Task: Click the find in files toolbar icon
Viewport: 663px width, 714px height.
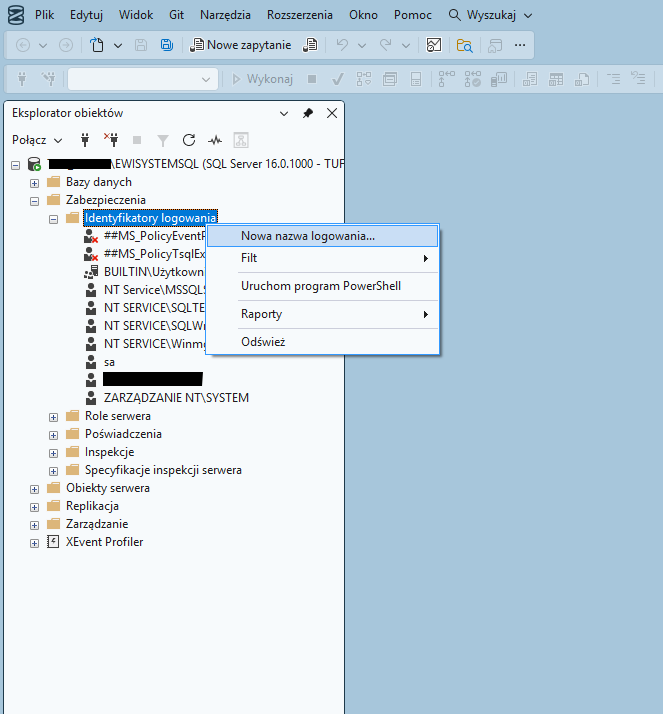Action: point(464,45)
